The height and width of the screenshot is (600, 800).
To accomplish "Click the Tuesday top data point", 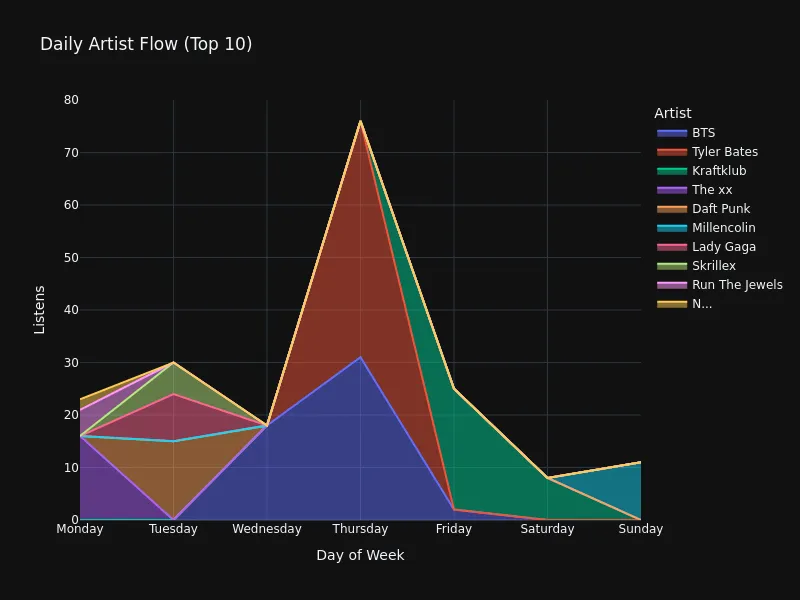I will click(173, 362).
